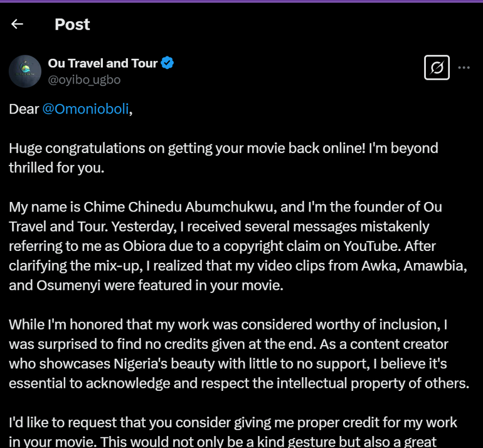Open Ou Travel and Tour profile avatar
The width and height of the screenshot is (483, 448).
[x=25, y=71]
